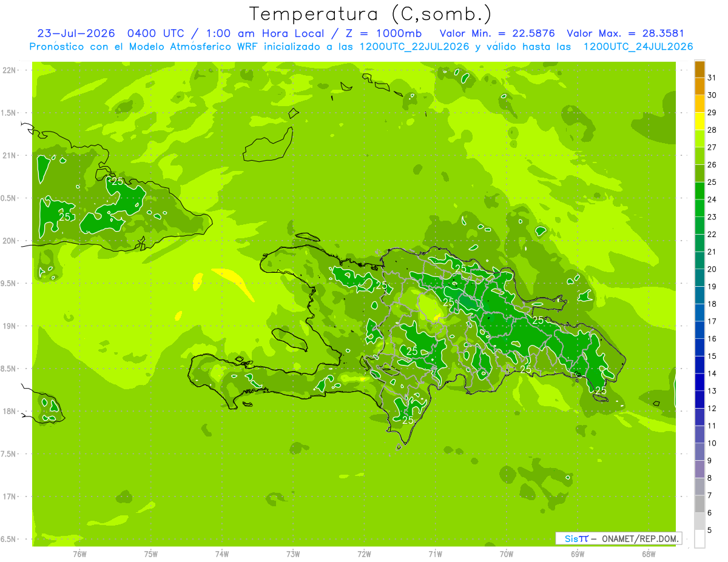
Task: Click the teal legend swatch between 19 and 20
Action: 699,278
